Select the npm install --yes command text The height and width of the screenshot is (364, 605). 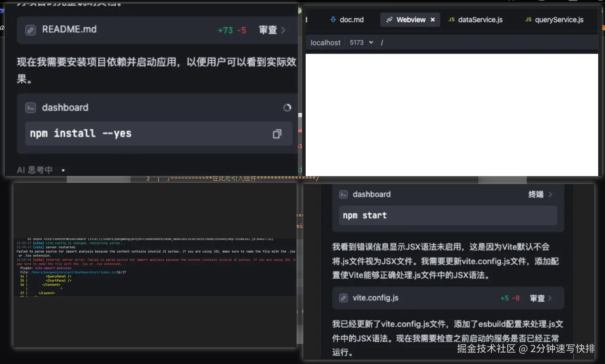tap(81, 133)
